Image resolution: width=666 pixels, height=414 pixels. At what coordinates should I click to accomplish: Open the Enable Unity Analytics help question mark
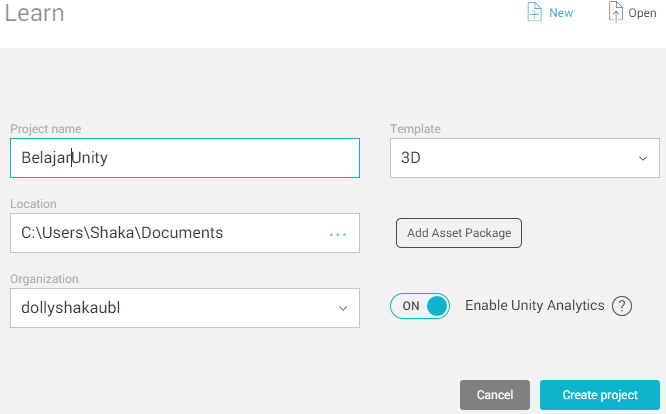(x=622, y=306)
